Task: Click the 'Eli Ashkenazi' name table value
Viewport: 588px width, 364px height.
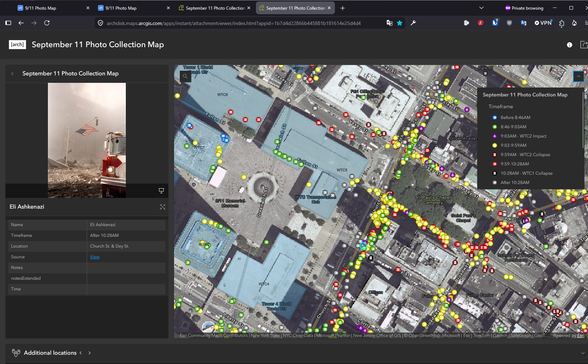Action: tap(103, 225)
